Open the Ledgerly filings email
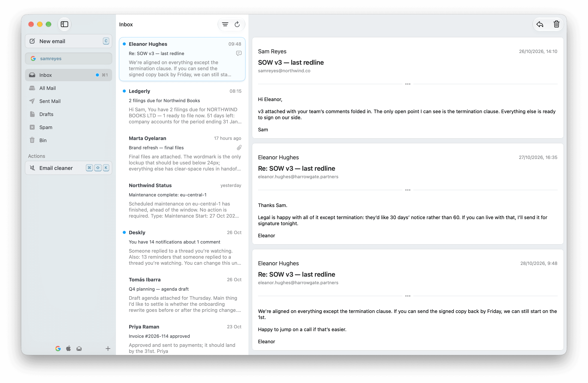The width and height of the screenshot is (588, 383). 182,106
